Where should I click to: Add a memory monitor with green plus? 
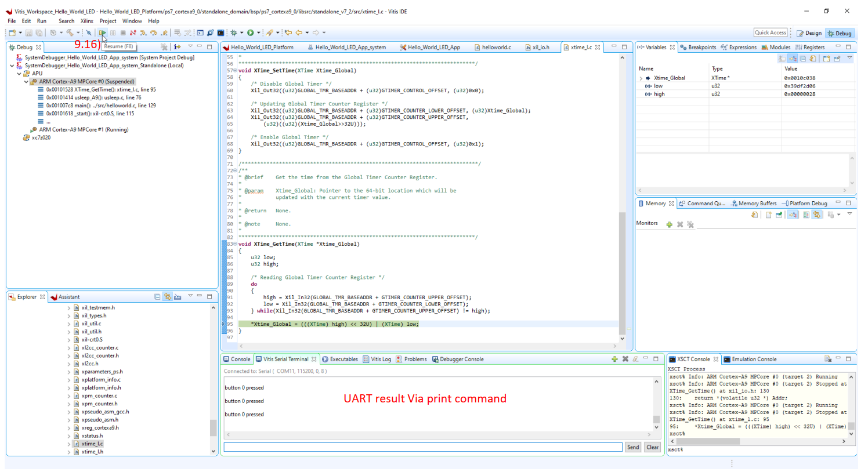pos(670,224)
